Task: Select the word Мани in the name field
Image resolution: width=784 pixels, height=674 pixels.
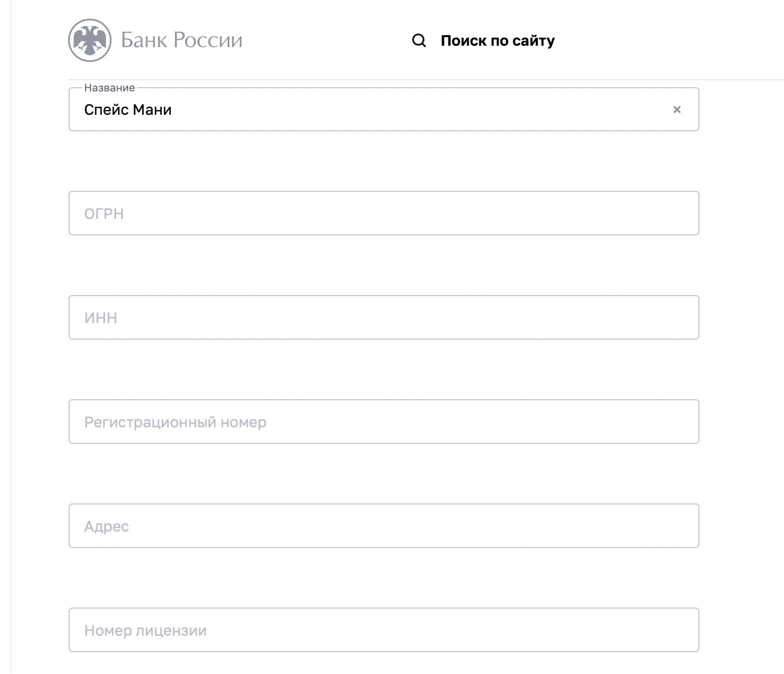Action: click(x=153, y=109)
